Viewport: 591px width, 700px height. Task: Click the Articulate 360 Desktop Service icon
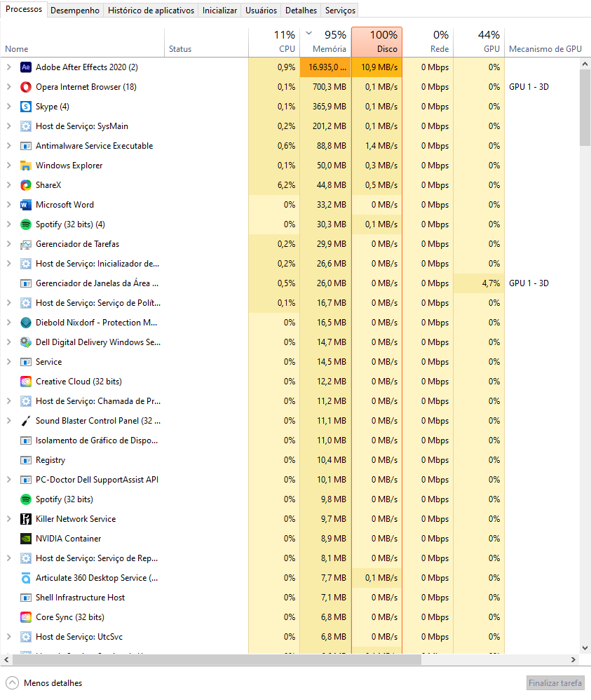(x=26, y=578)
